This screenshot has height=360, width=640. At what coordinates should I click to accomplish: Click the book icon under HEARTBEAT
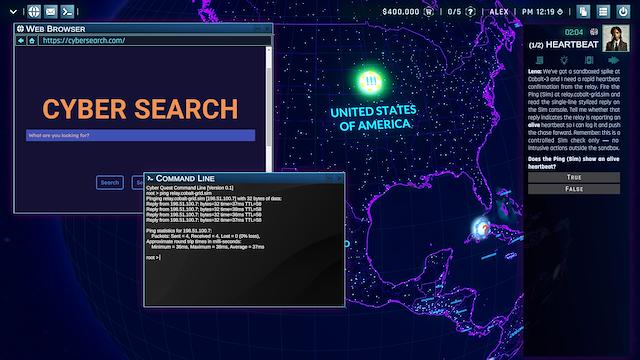coord(589,60)
